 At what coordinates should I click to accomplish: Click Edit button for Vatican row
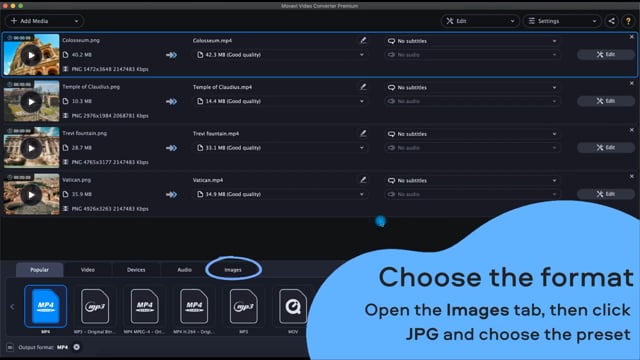pos(606,194)
